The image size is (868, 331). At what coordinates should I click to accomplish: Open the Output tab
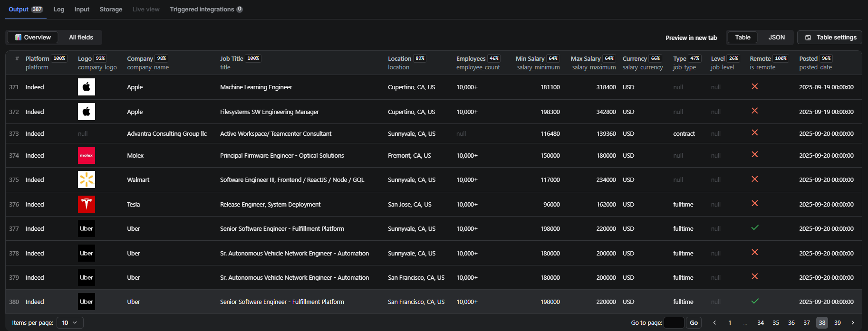click(x=26, y=9)
